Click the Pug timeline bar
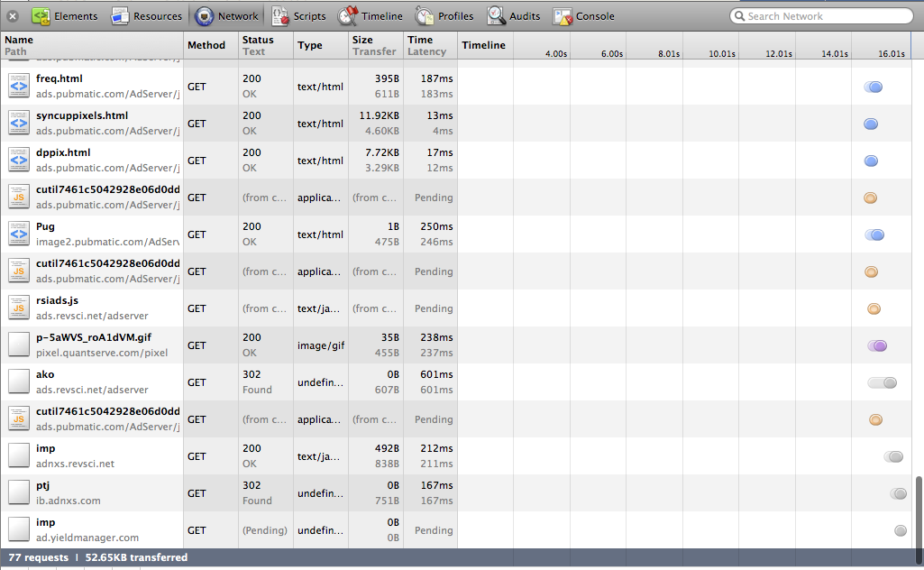 point(874,235)
